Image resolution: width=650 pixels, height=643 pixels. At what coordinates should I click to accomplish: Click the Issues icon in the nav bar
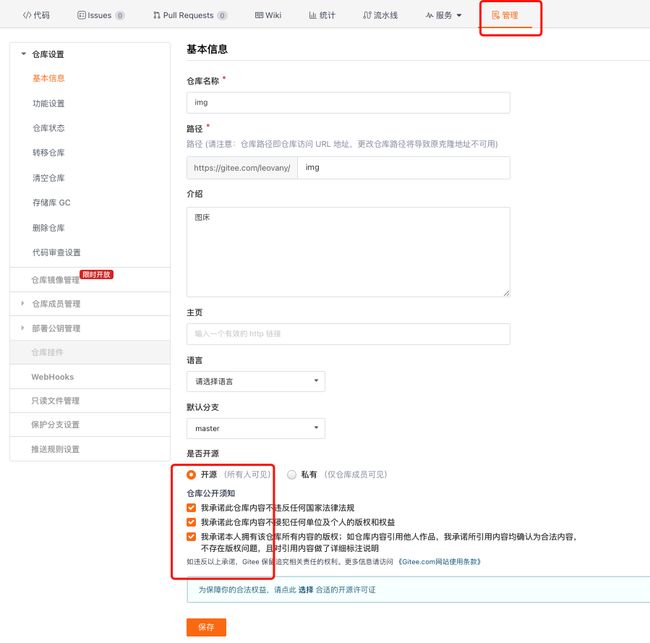pyautogui.click(x=81, y=15)
